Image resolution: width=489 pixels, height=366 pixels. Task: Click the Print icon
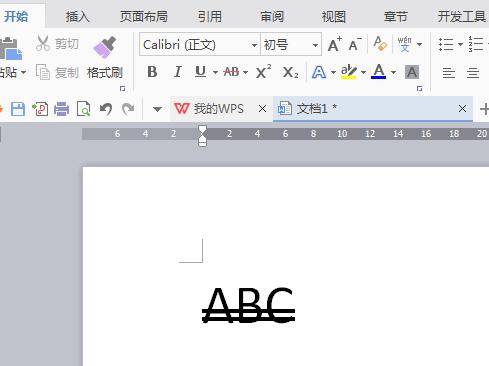pyautogui.click(x=62, y=109)
